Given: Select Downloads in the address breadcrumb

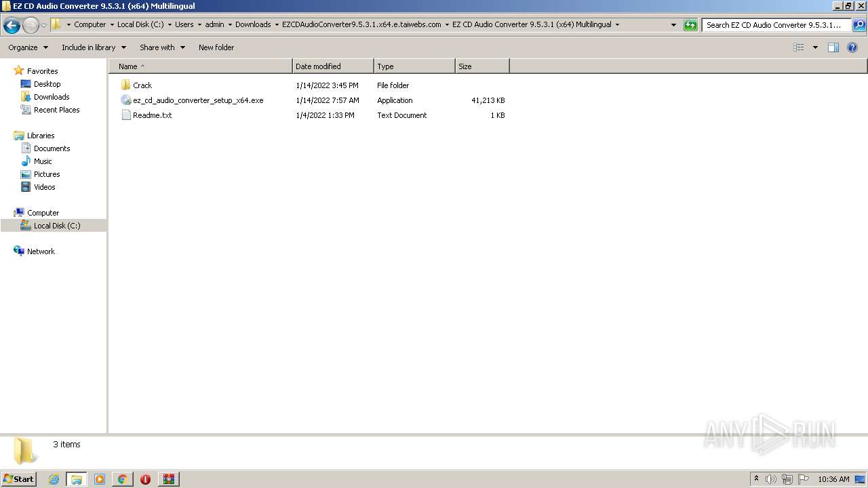Looking at the screenshot, I should [253, 24].
